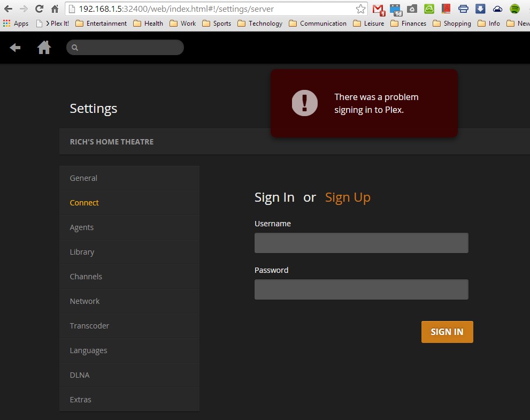This screenshot has width=530, height=420.
Task: Open the Finances bookmarks folder
Action: pyautogui.click(x=408, y=24)
